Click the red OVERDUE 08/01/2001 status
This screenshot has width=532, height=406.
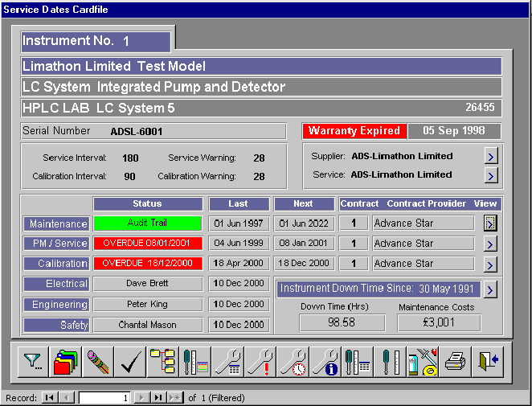click(x=148, y=243)
